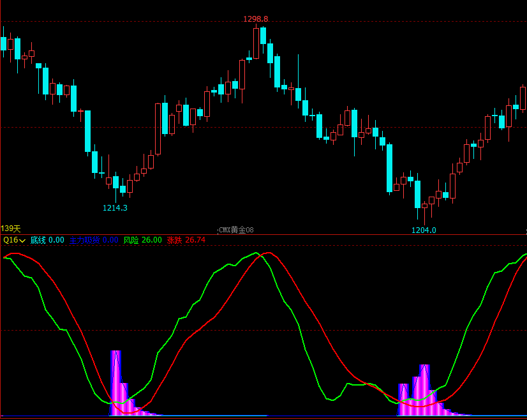This screenshot has width=527, height=420.
Task: Select the 1214.3 low price label
Action: click(115, 208)
